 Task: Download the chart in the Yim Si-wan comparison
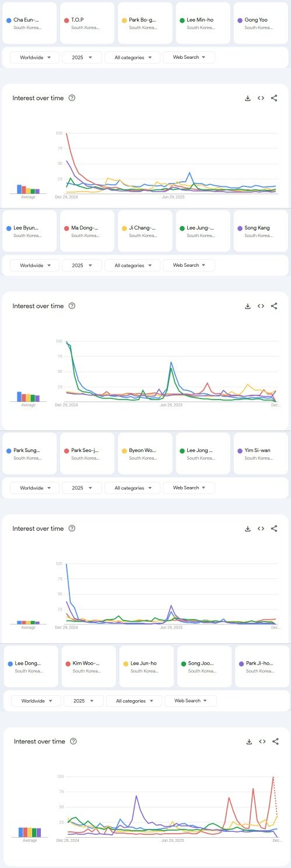click(248, 528)
